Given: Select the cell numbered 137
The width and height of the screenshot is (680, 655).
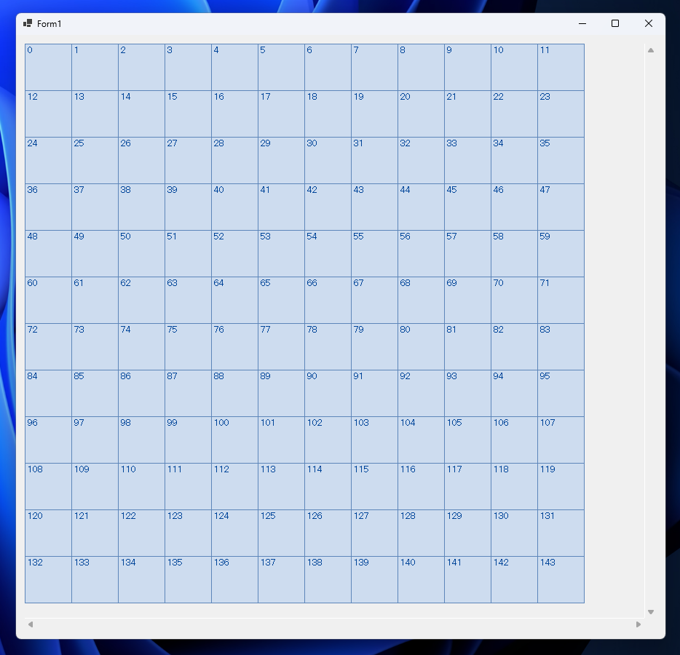Looking at the screenshot, I should 281,580.
